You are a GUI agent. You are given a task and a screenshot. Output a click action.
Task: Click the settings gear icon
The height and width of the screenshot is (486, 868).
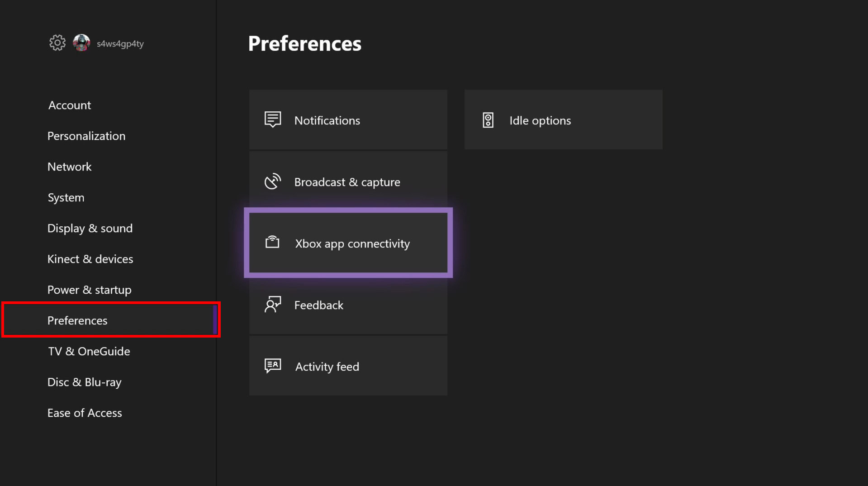tap(57, 43)
